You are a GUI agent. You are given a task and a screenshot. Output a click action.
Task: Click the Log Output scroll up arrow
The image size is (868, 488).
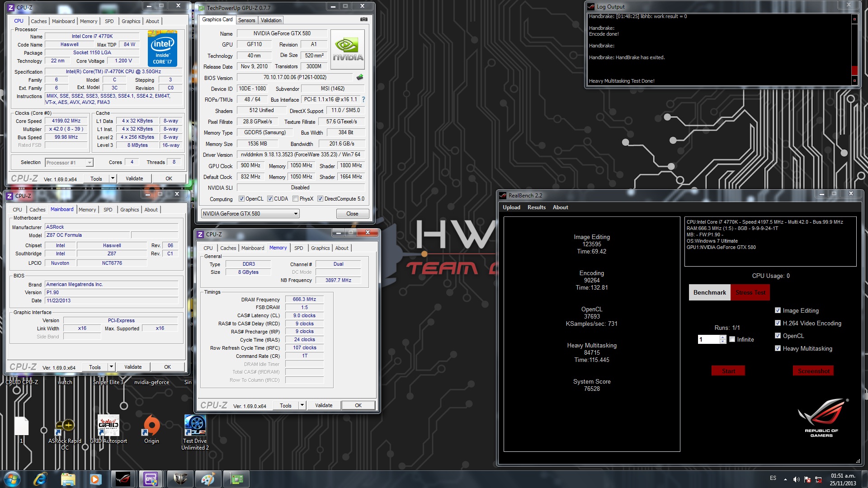point(854,19)
